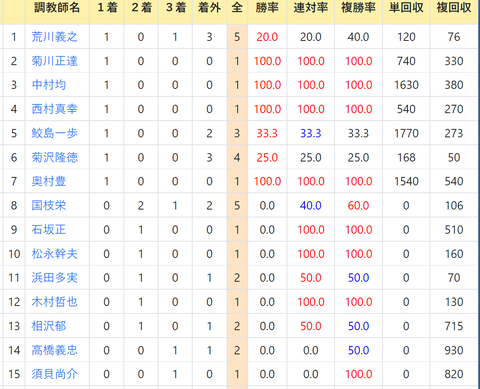Select 単回収 value 1630 for 中村均
Image resolution: width=480 pixels, height=389 pixels.
point(406,85)
